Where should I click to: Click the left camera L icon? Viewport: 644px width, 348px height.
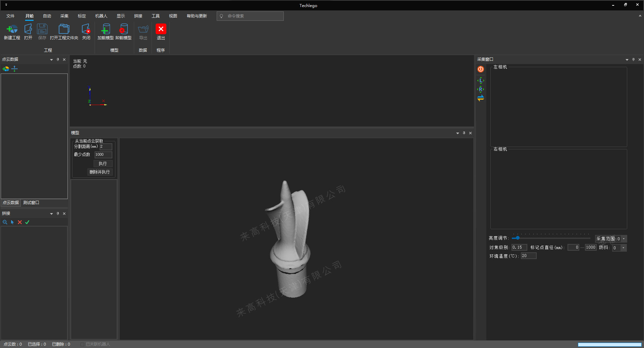(481, 81)
